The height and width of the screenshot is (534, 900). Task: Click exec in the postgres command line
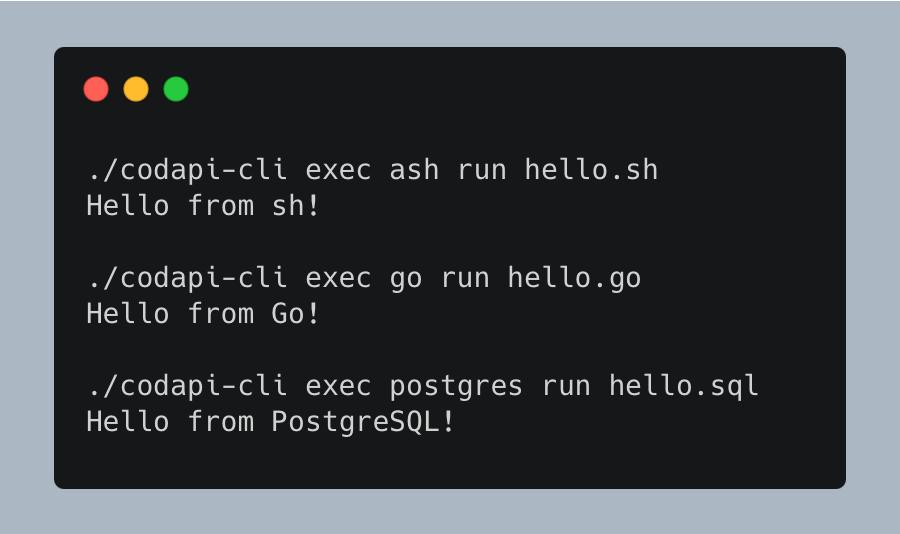click(338, 385)
